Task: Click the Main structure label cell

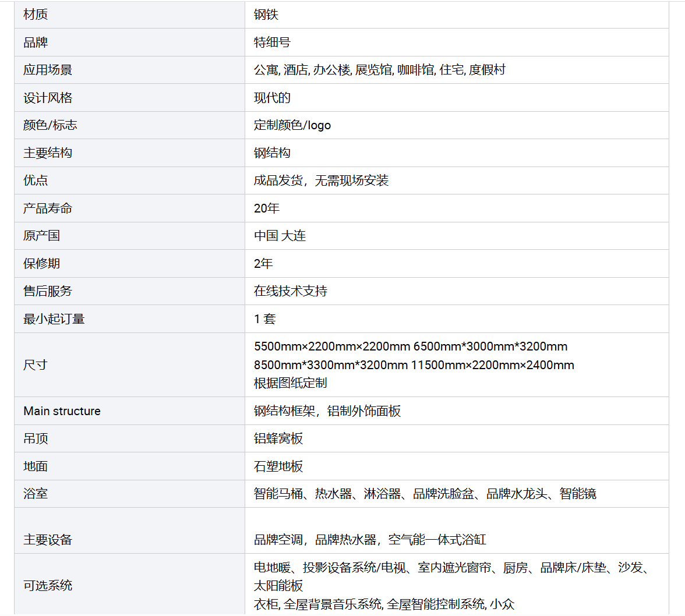Action: tap(129, 411)
